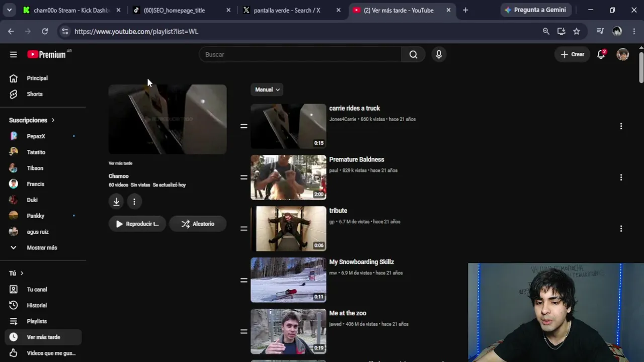This screenshot has width=644, height=362.
Task: Open the Francis subscription channel
Action: pyautogui.click(x=43, y=184)
